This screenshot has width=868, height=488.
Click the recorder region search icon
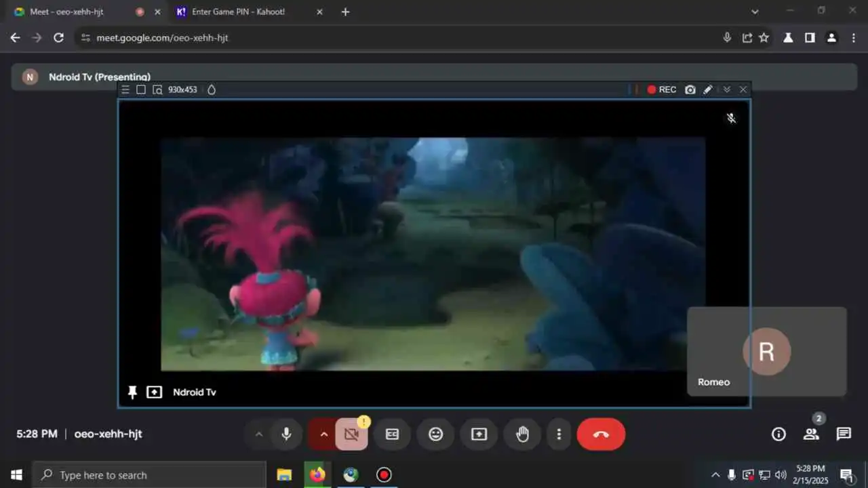point(157,89)
